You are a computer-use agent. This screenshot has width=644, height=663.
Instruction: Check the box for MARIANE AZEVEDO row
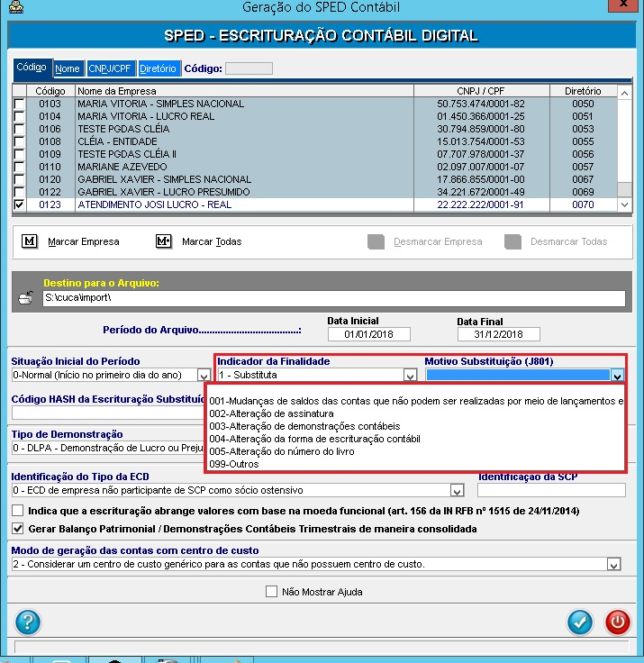pyautogui.click(x=19, y=167)
